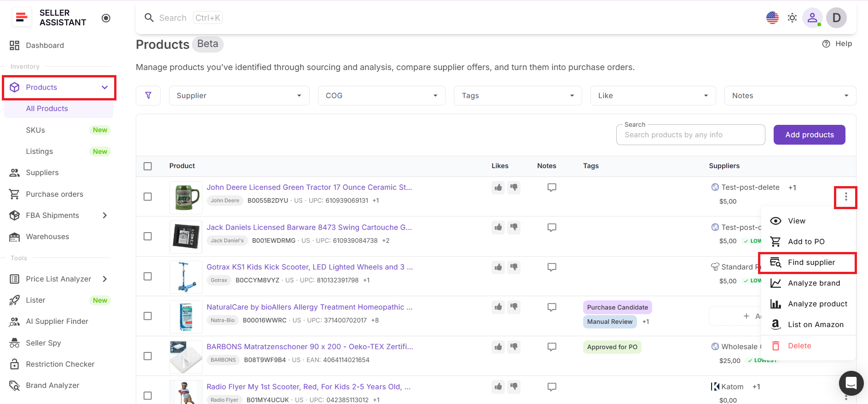Open the Tags filter dropdown
This screenshot has width=868, height=404.
[x=518, y=95]
